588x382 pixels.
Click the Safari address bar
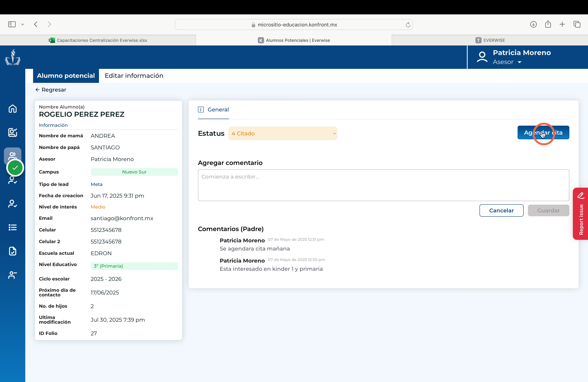coord(294,25)
